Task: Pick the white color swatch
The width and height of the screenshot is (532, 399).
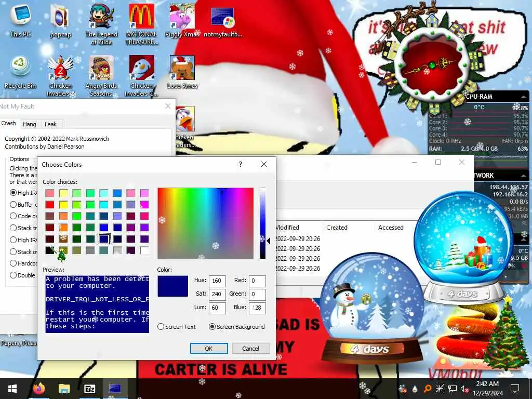Action: [x=144, y=251]
